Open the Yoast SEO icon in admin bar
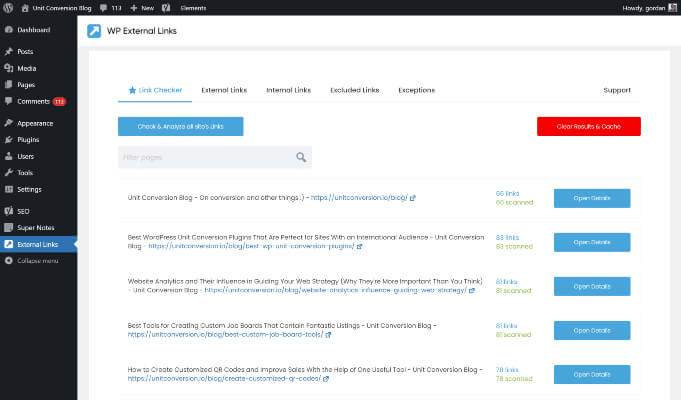 point(166,8)
